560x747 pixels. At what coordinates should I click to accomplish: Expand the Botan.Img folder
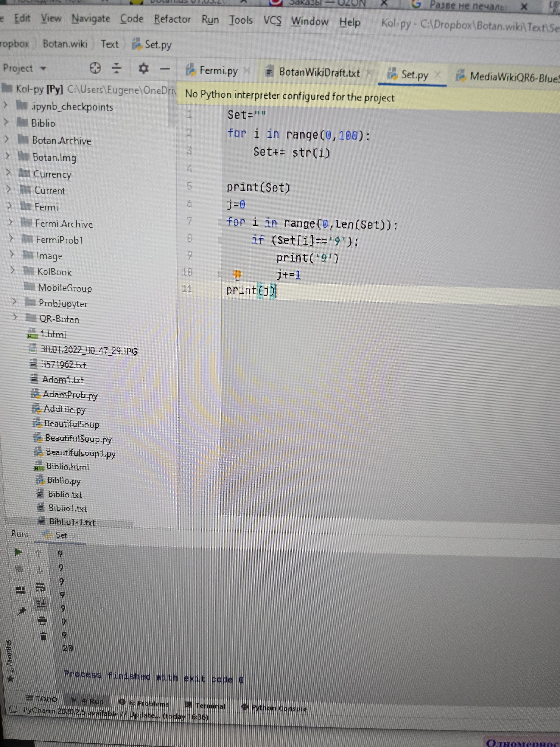(7, 155)
